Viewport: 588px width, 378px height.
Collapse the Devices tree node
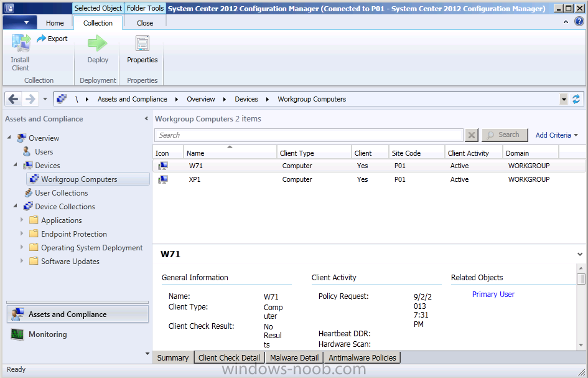coord(16,165)
